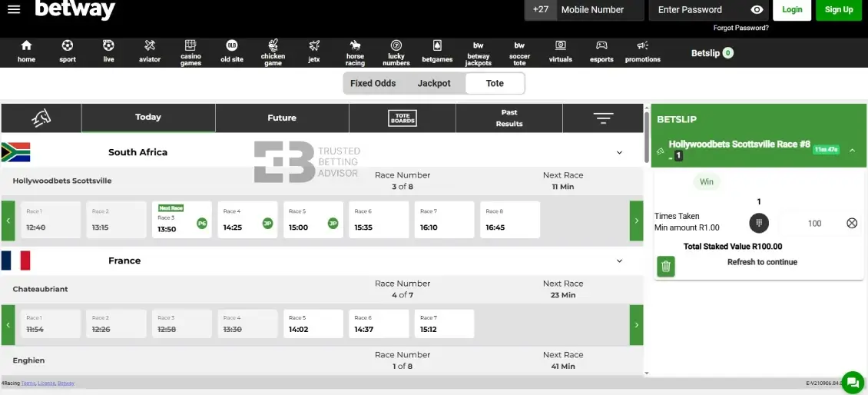Image resolution: width=868 pixels, height=395 pixels.
Task: Open the race filter lines icon
Action: (603, 118)
